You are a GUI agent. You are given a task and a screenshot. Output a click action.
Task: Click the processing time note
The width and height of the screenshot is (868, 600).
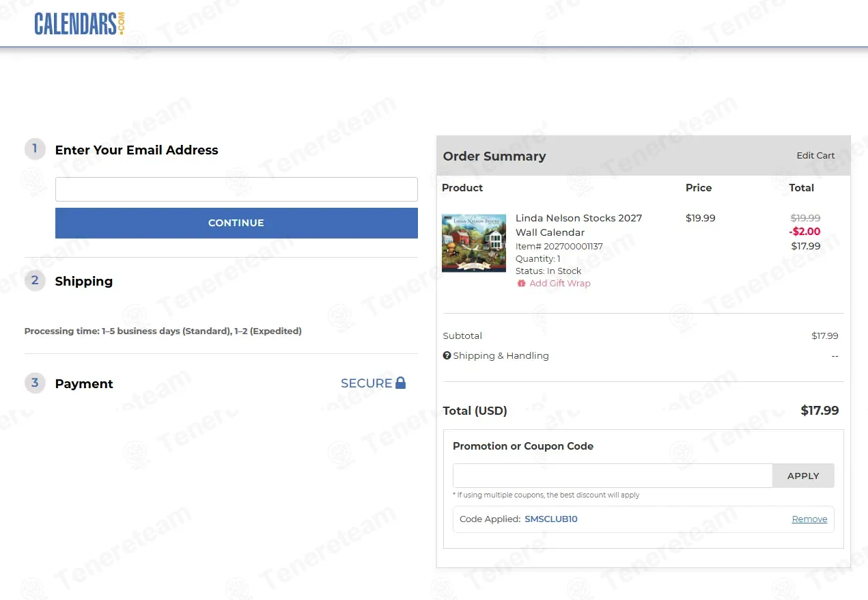pyautogui.click(x=163, y=331)
